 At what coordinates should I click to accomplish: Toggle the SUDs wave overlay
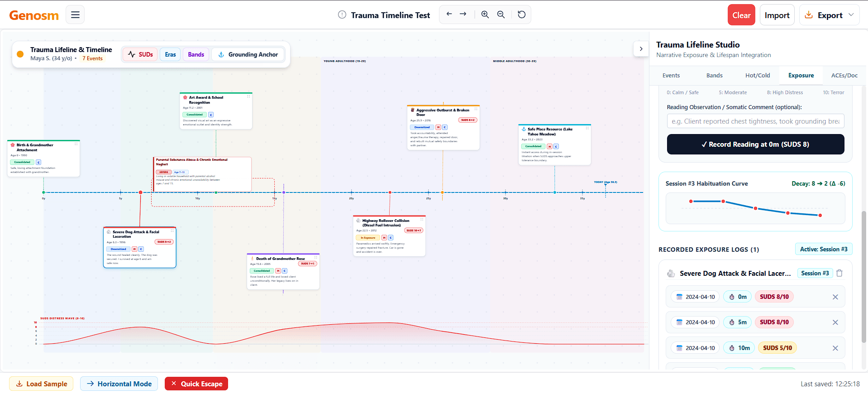click(140, 54)
